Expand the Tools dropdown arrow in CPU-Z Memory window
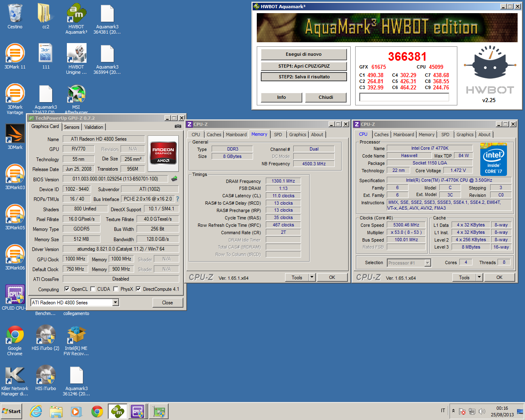The image size is (525, 420). [x=312, y=278]
